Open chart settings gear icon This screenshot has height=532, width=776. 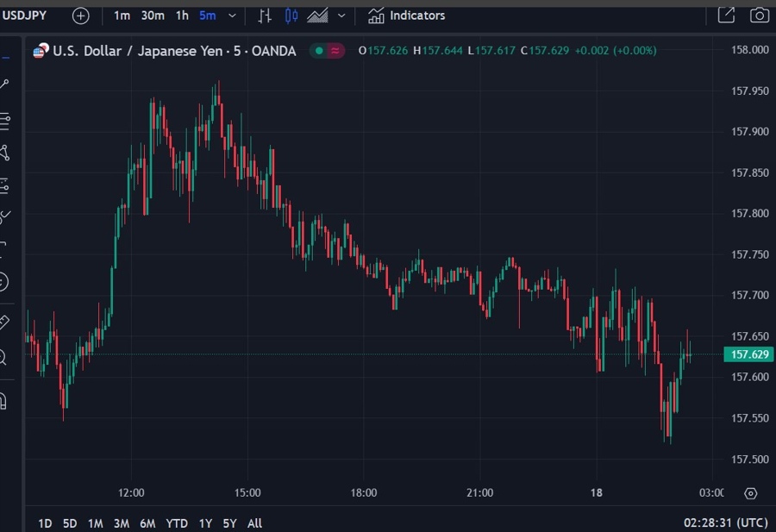(x=751, y=493)
